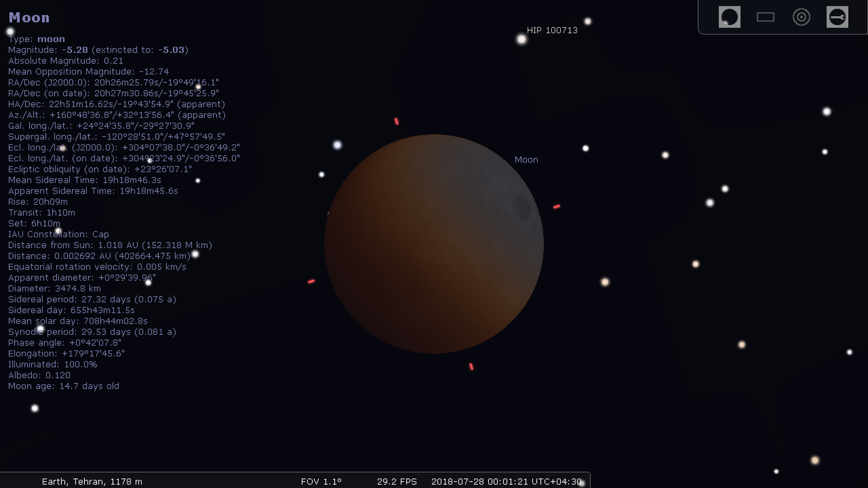Click the 'Mean Opposition Magnitude: -12.74' line
The image size is (868, 488).
89,72
